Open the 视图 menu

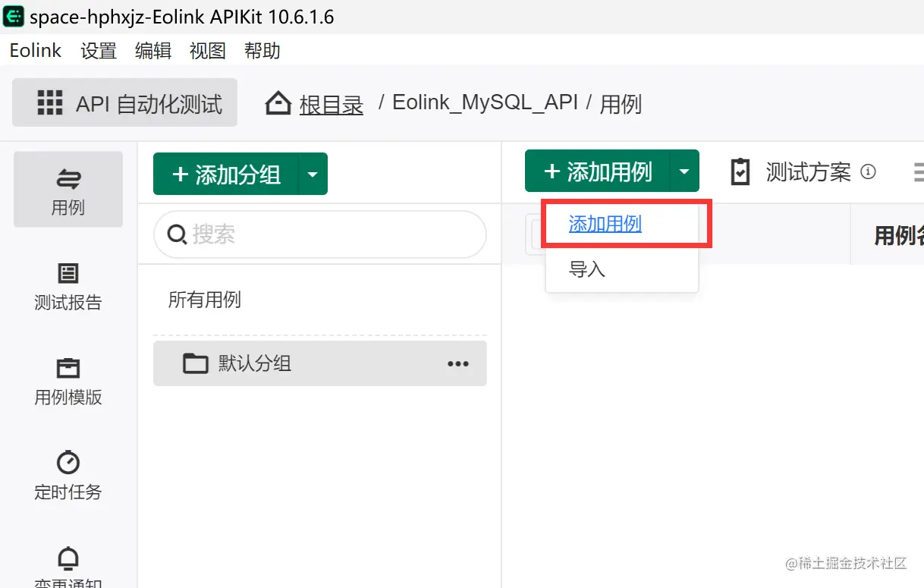tap(208, 51)
